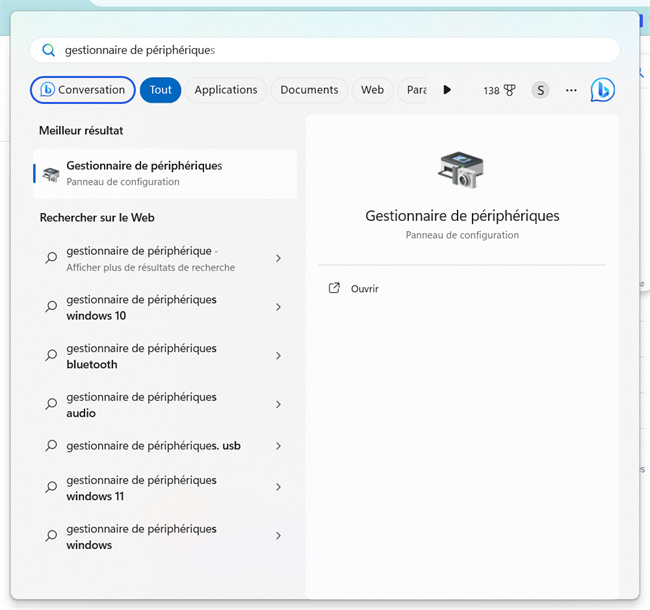Click the rewards trophy icon next to 138
Image resolution: width=650 pixels, height=610 pixels.
click(509, 90)
